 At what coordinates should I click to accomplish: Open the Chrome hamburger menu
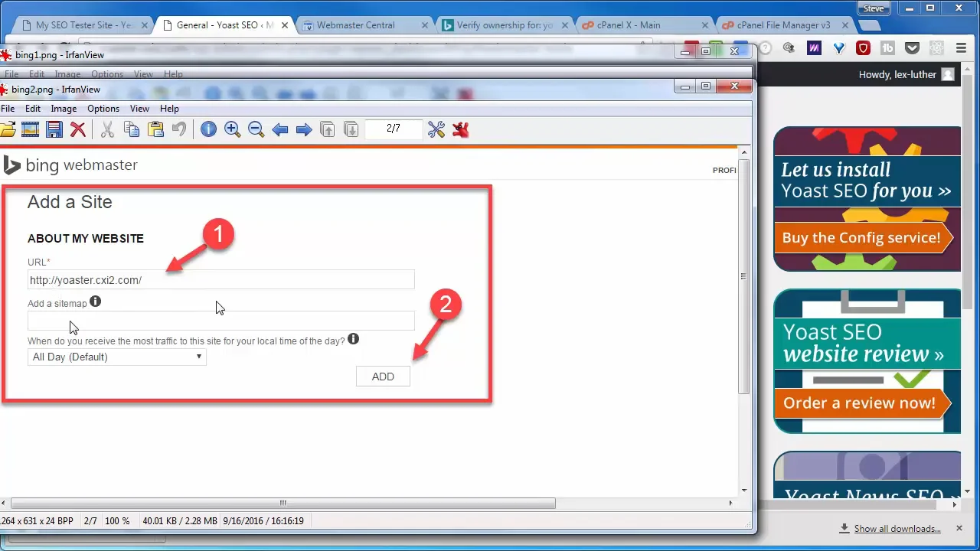coord(961,48)
